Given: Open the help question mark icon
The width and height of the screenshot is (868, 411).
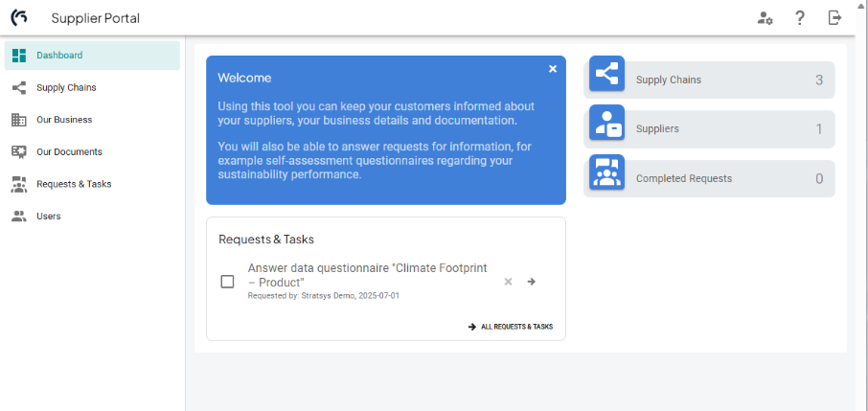Looking at the screenshot, I should 800,17.
